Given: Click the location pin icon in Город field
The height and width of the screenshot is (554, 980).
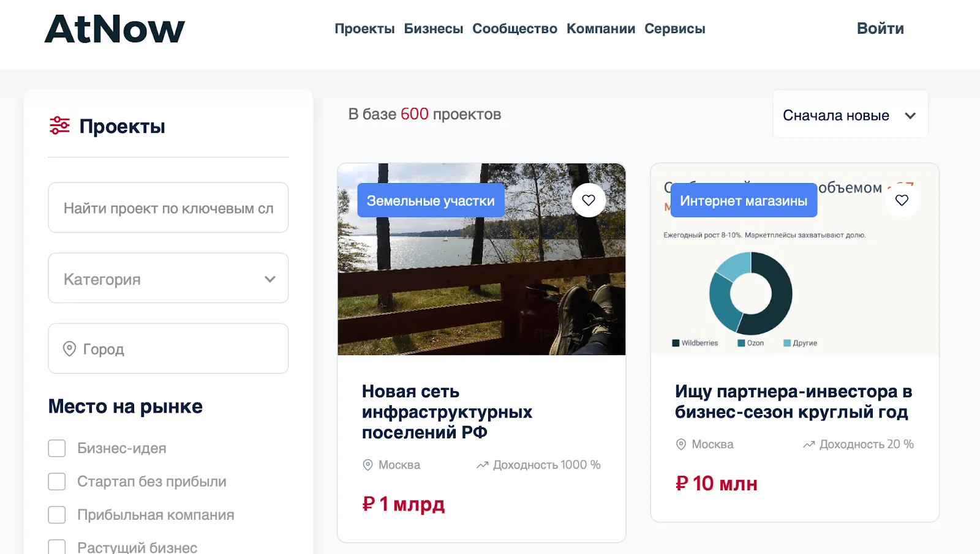Looking at the screenshot, I should [x=70, y=349].
